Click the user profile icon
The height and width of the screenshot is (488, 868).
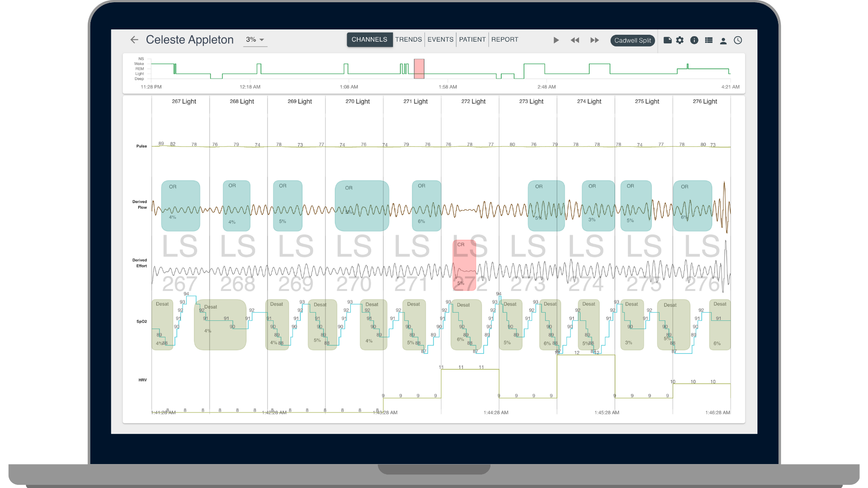723,41
